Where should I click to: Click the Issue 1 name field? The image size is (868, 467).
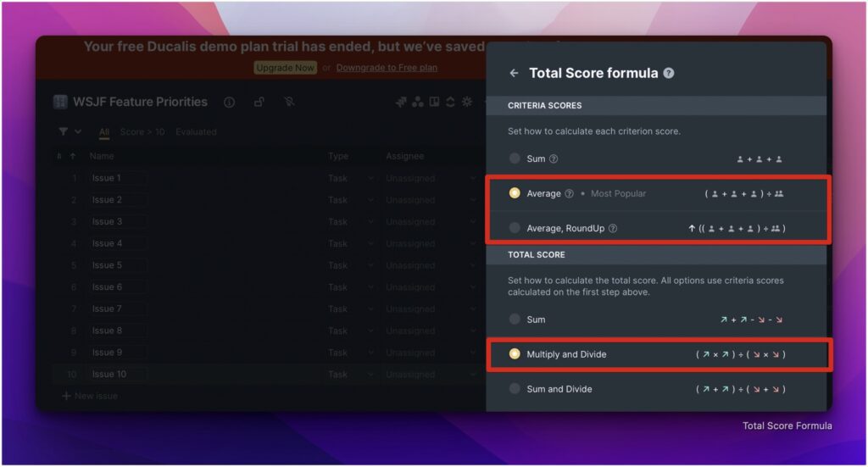click(117, 178)
